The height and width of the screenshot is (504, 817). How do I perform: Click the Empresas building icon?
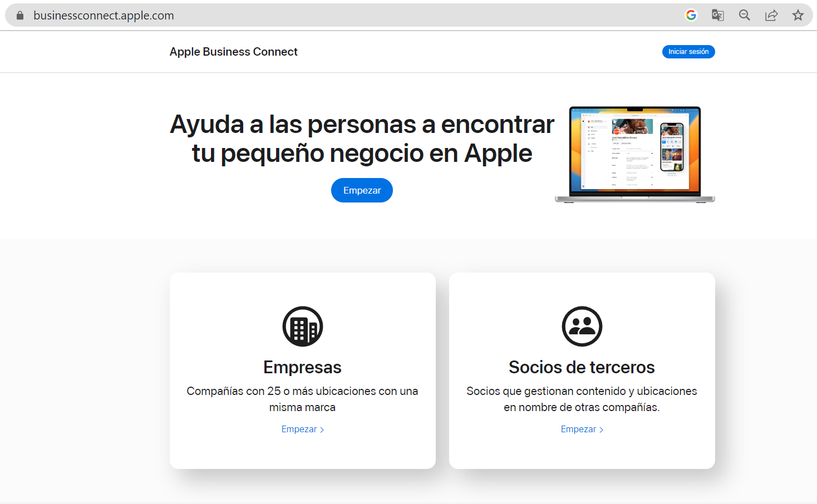302,327
